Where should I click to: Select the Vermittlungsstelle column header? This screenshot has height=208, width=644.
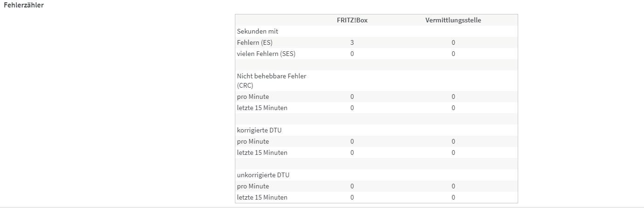coord(453,20)
